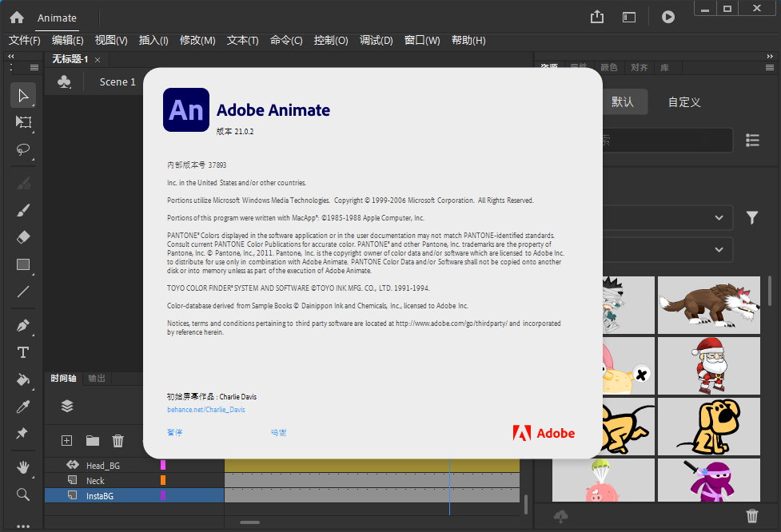Close the 无标题-1 document tab
The width and height of the screenshot is (781, 532).
tap(98, 60)
